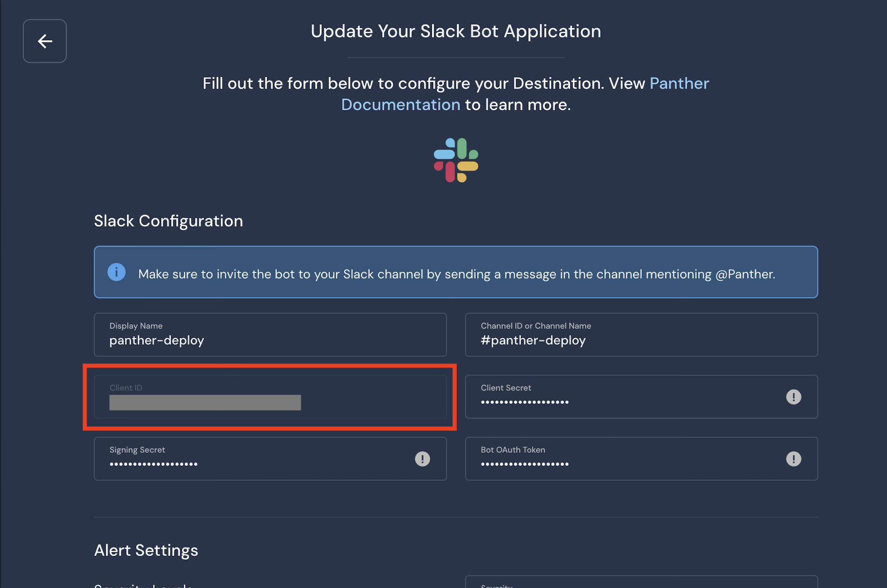The width and height of the screenshot is (887, 588).
Task: Click the Slack logo icon
Action: tap(456, 160)
